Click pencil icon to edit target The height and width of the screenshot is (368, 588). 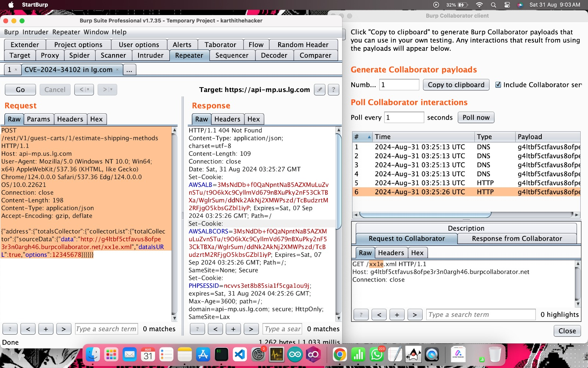(x=320, y=89)
